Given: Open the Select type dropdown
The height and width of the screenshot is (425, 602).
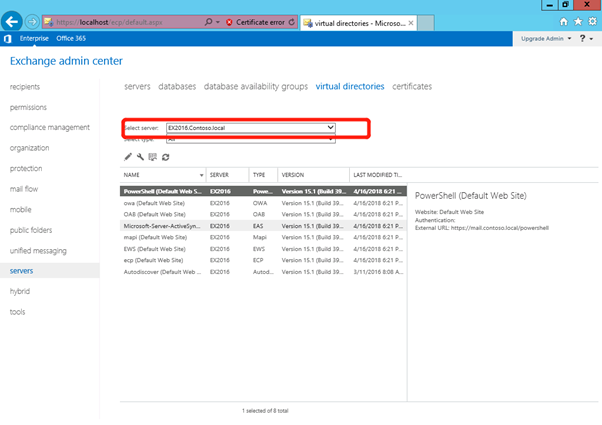Looking at the screenshot, I should (x=251, y=140).
